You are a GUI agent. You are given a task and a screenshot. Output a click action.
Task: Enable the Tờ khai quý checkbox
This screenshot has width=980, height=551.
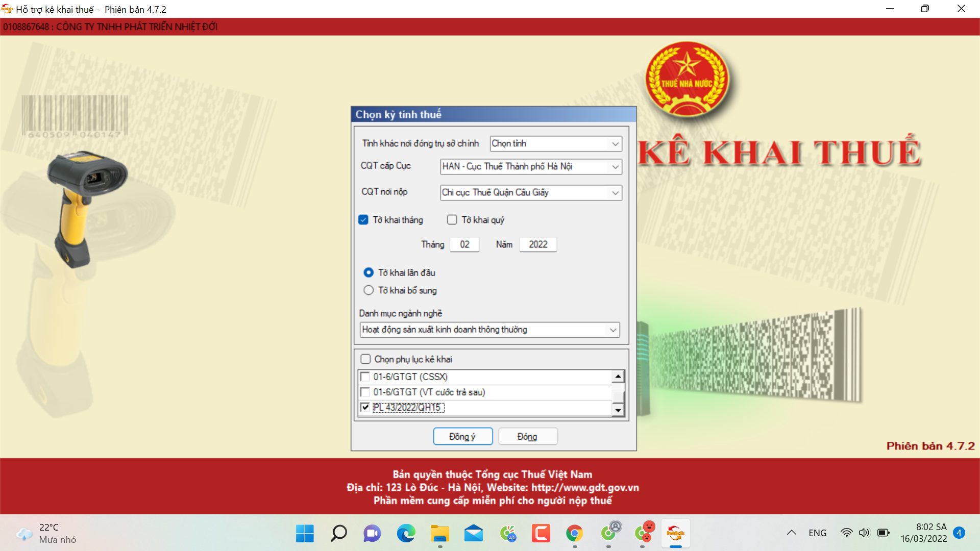(x=452, y=220)
